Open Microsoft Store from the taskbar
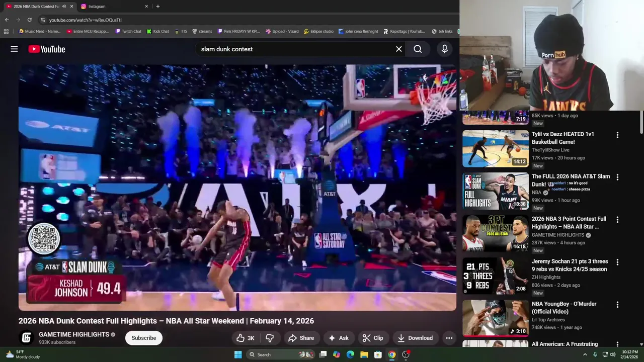This screenshot has height=362, width=644. click(x=378, y=354)
